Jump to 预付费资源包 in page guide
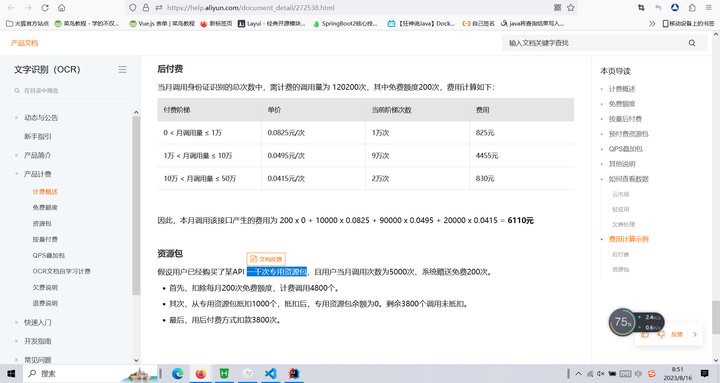Image resolution: width=720 pixels, height=383 pixels. [x=629, y=134]
